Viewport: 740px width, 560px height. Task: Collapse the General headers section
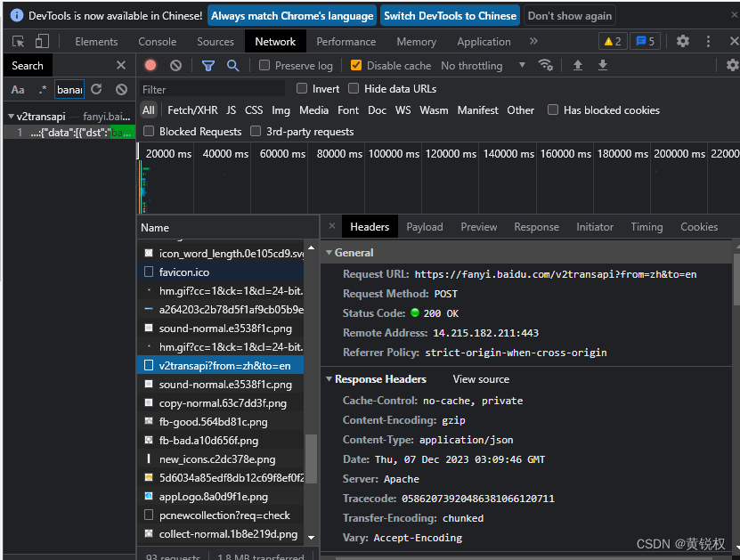(329, 253)
